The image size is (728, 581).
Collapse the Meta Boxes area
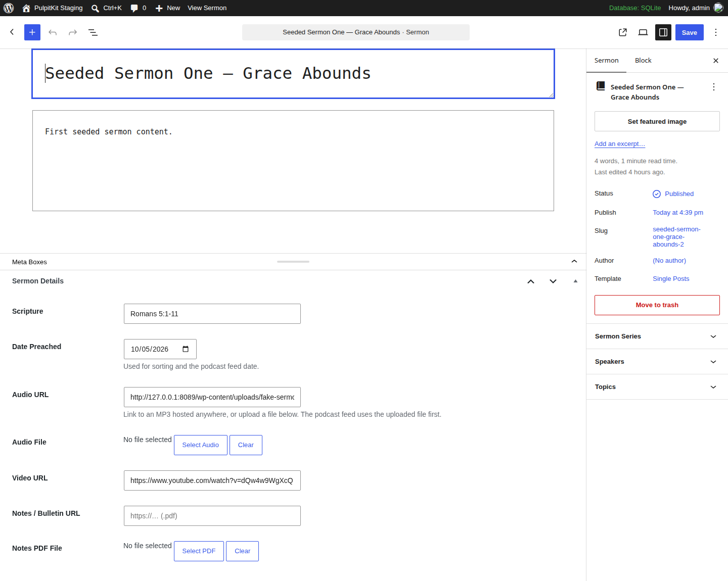pyautogui.click(x=574, y=261)
